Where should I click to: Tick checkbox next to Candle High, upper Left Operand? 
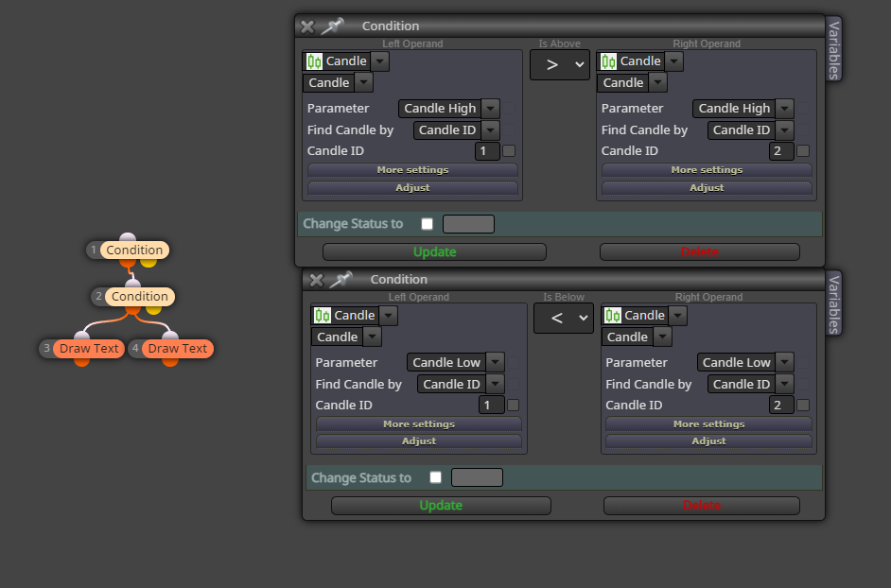click(x=509, y=109)
